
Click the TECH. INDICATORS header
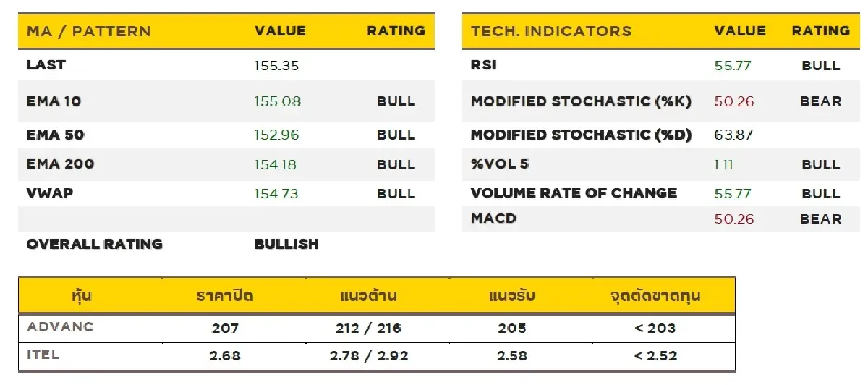[x=551, y=31]
